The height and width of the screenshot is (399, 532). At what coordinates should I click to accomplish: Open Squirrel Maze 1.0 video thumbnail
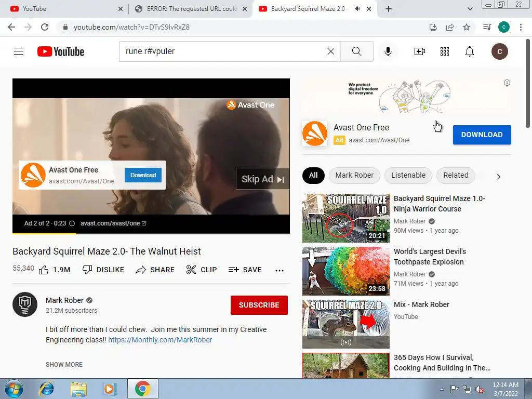(x=345, y=218)
